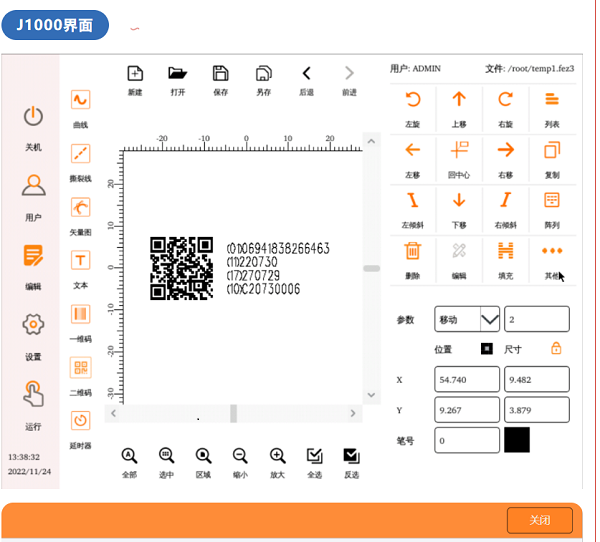Select the QR code on canvas

click(181, 268)
